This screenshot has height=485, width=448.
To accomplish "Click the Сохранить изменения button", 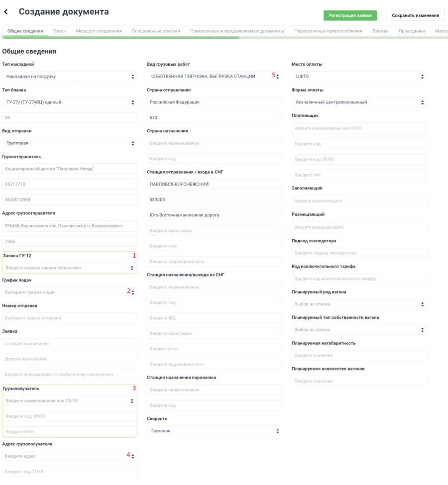I will tap(415, 15).
